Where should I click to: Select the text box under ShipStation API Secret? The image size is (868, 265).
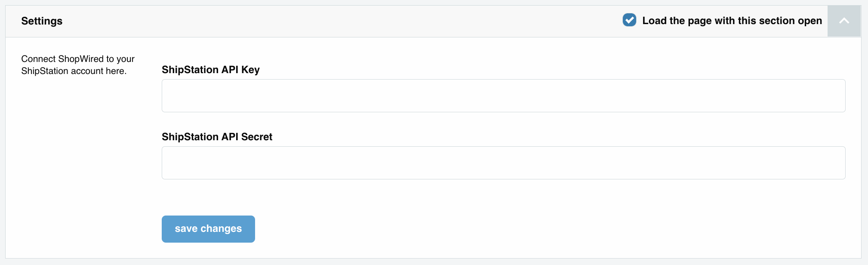point(503,163)
